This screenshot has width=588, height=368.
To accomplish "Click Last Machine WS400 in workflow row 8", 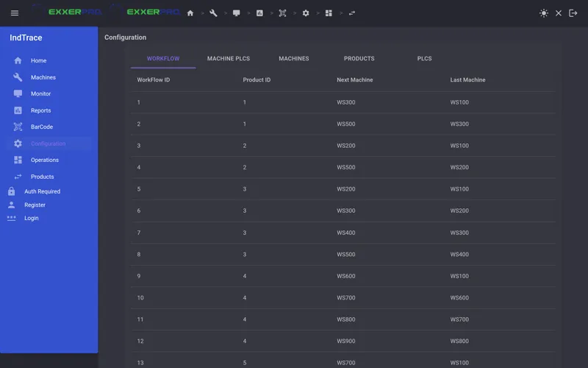I will coord(459,255).
